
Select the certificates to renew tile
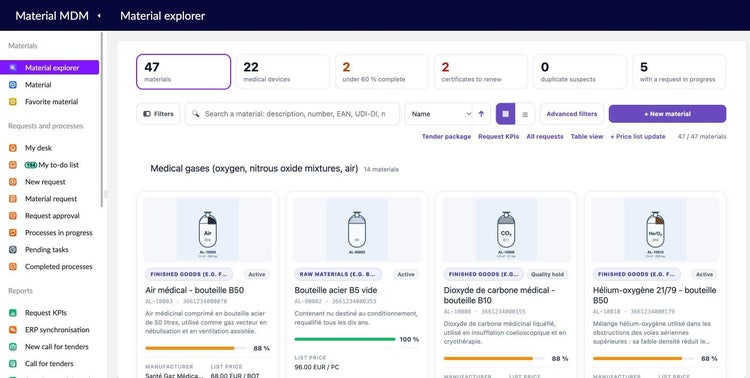coord(481,72)
